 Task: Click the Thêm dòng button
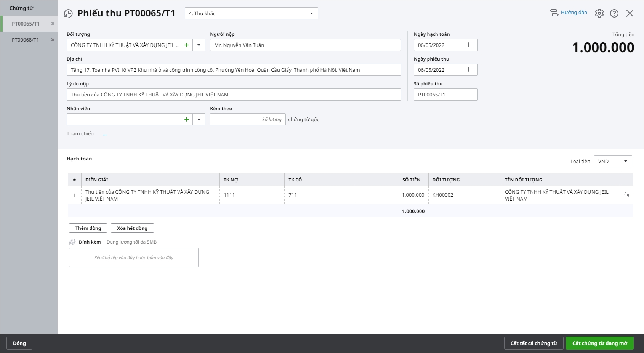(x=88, y=228)
